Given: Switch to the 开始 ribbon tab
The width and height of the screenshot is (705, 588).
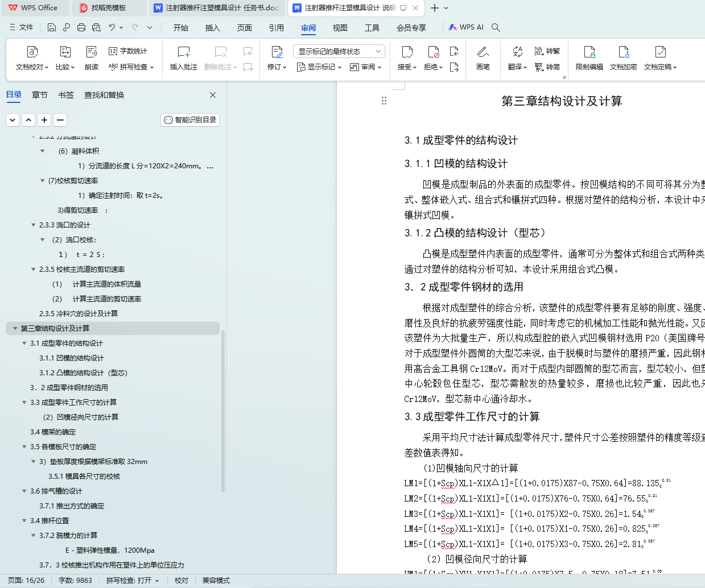Looking at the screenshot, I should point(181,27).
